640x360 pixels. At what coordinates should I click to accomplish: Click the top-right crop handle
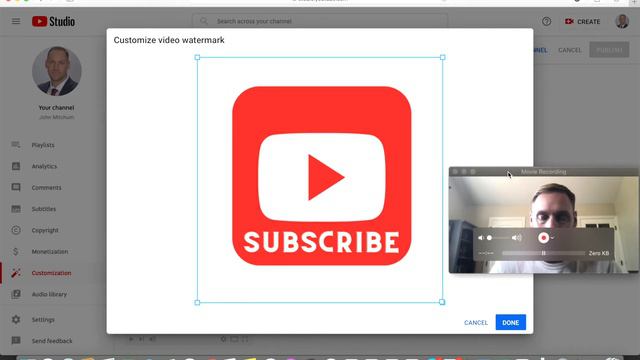tap(442, 58)
